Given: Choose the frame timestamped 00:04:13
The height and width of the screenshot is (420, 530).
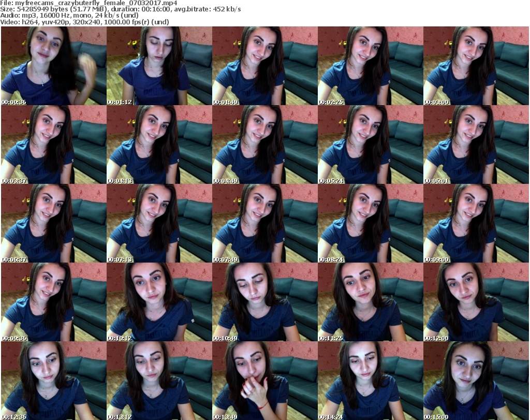Looking at the screenshot, I should [159, 144].
